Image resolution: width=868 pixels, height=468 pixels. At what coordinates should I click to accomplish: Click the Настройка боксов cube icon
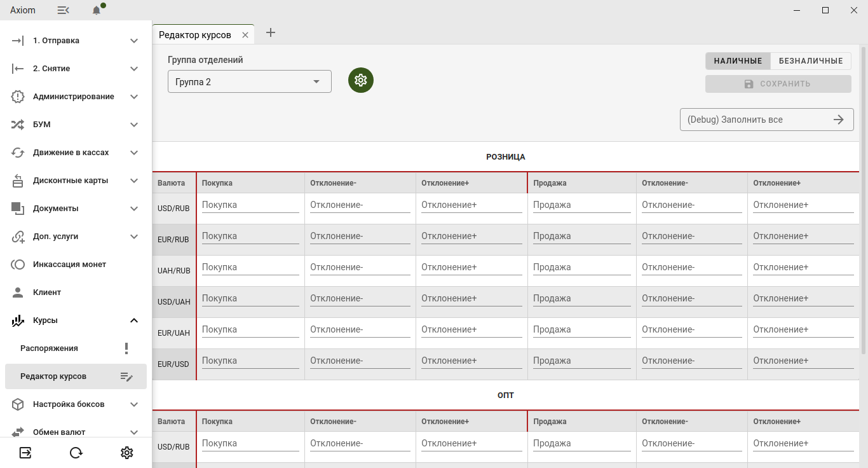pos(18,404)
